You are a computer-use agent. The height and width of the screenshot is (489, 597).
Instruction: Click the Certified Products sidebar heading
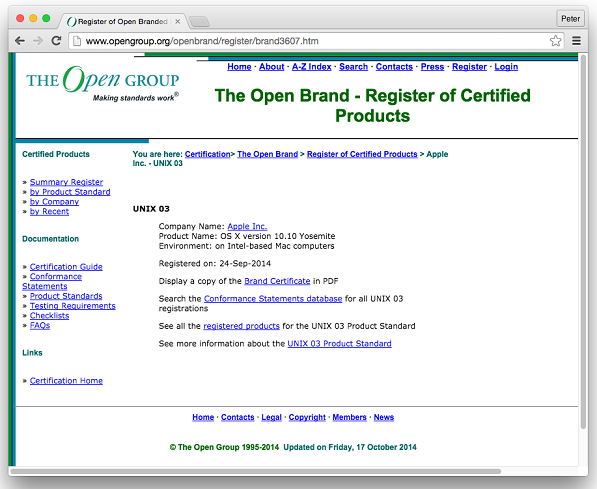click(x=56, y=154)
